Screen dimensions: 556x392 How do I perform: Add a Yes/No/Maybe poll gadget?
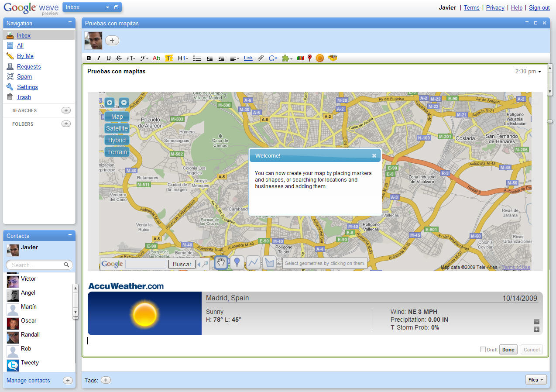[300, 58]
